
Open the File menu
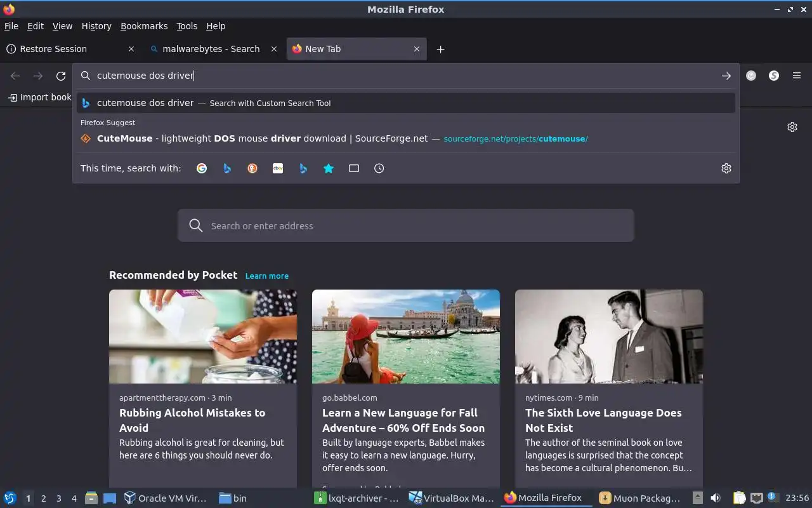(x=11, y=26)
